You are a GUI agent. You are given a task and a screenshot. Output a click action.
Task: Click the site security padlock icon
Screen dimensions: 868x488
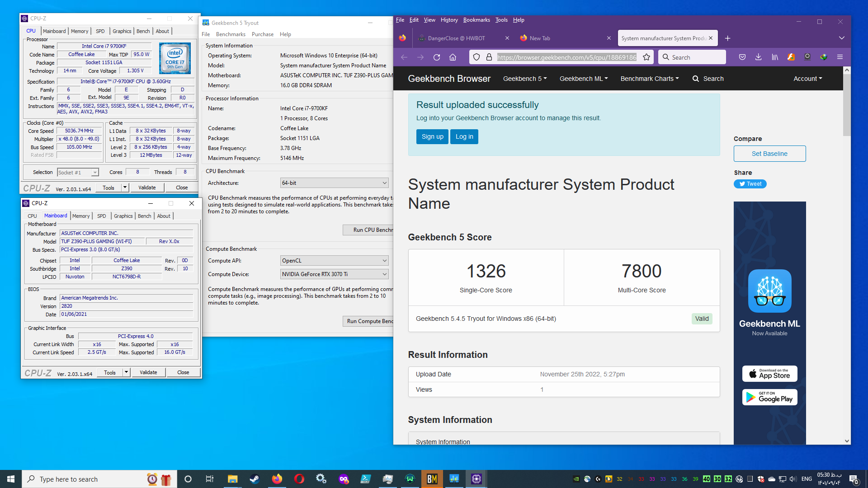pyautogui.click(x=489, y=57)
